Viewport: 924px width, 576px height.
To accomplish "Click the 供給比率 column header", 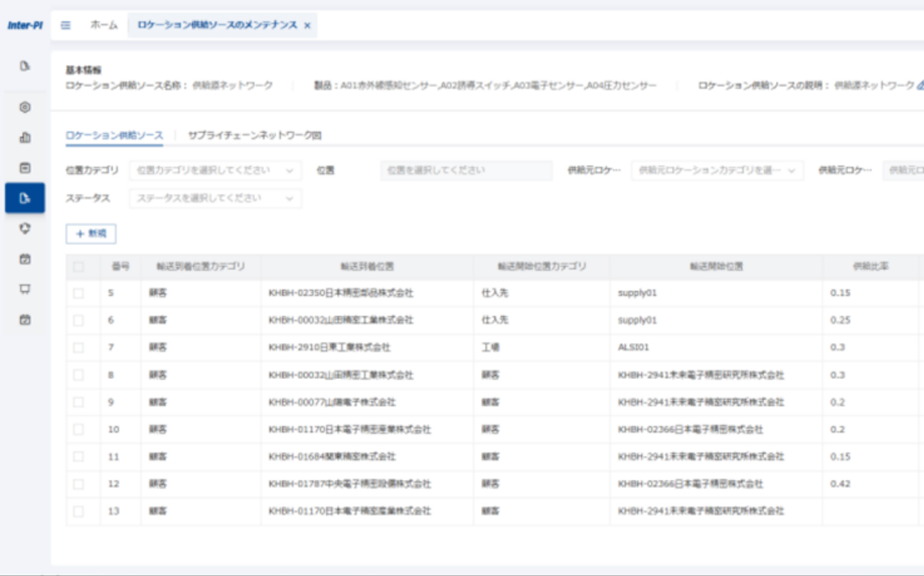I will point(871,266).
